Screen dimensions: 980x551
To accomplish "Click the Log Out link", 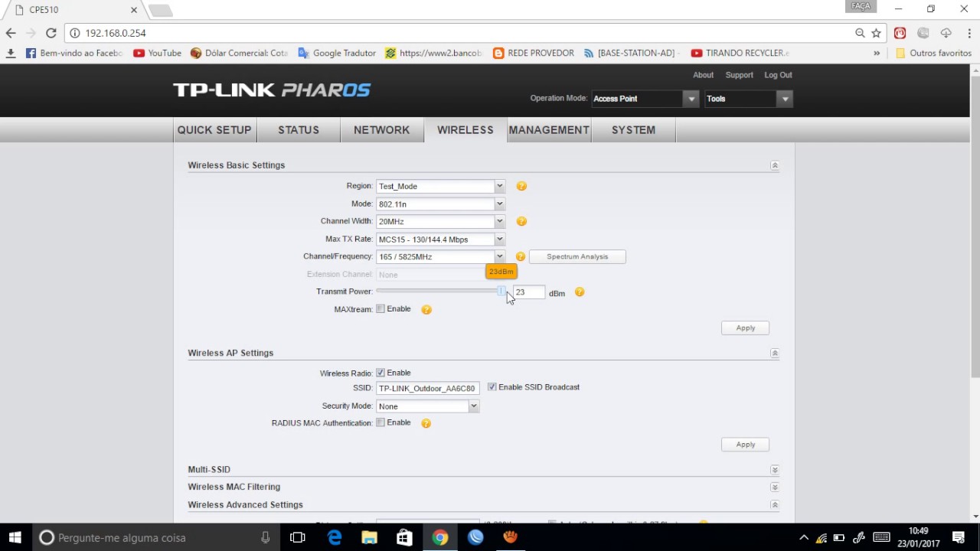I will [778, 75].
